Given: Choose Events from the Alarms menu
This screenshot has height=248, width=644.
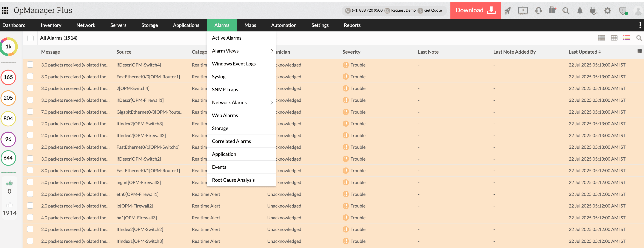Looking at the screenshot, I should coord(241,167).
